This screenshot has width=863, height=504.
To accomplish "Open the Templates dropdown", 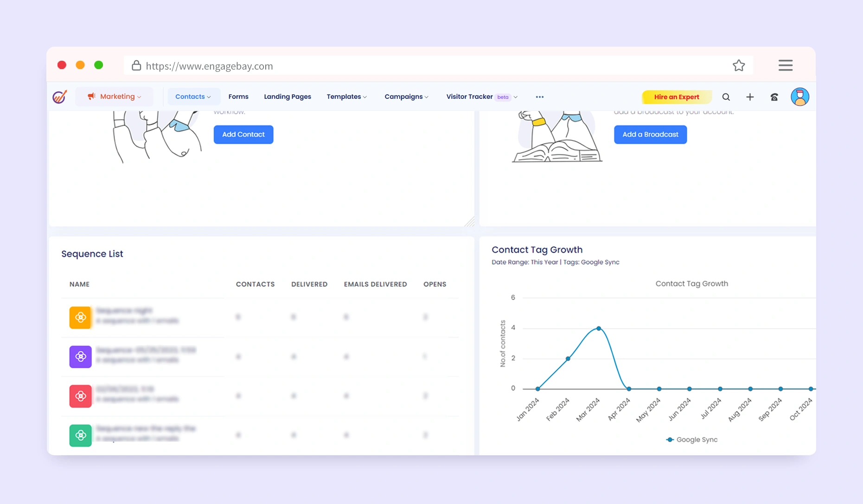I will [x=346, y=96].
